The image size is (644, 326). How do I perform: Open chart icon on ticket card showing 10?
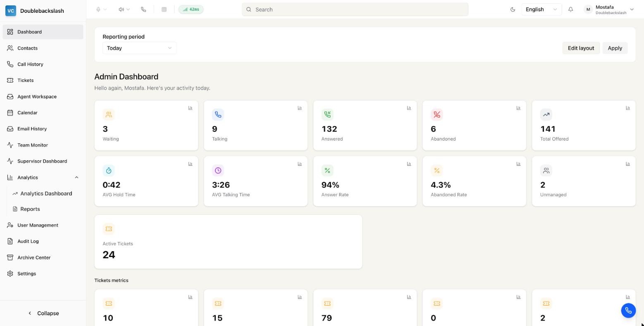pyautogui.click(x=190, y=297)
